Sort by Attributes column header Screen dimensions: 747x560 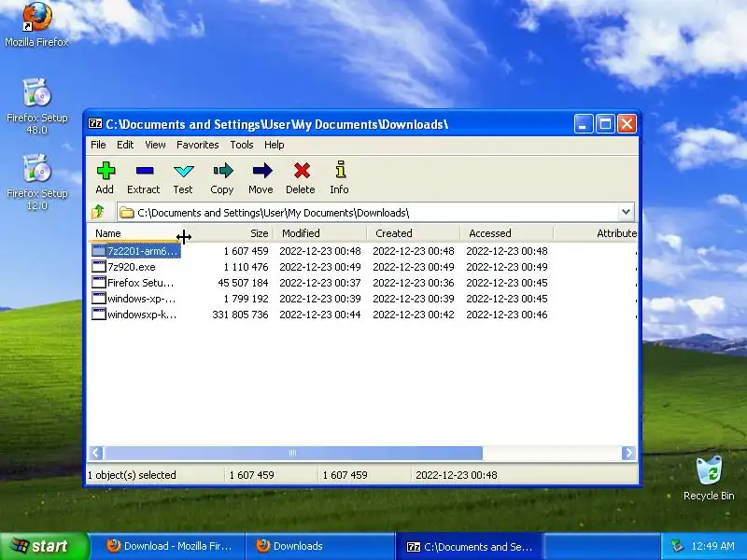point(596,233)
